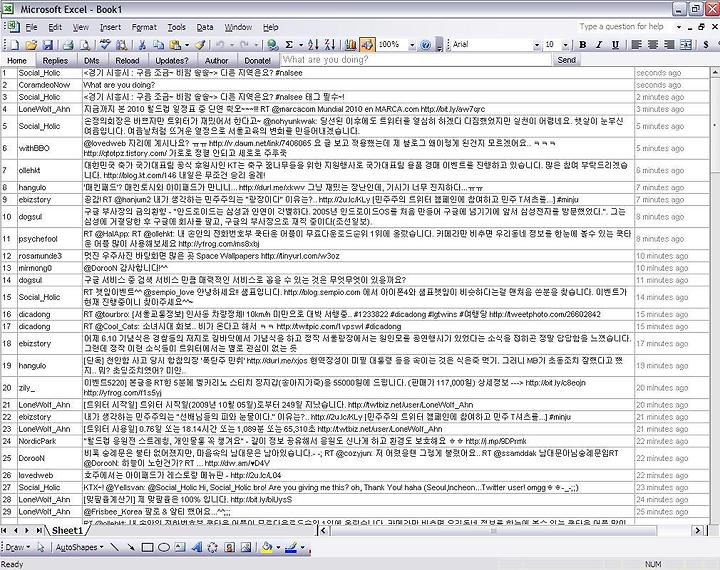Click the Replies button
The width and height of the screenshot is (720, 570).
[55, 60]
